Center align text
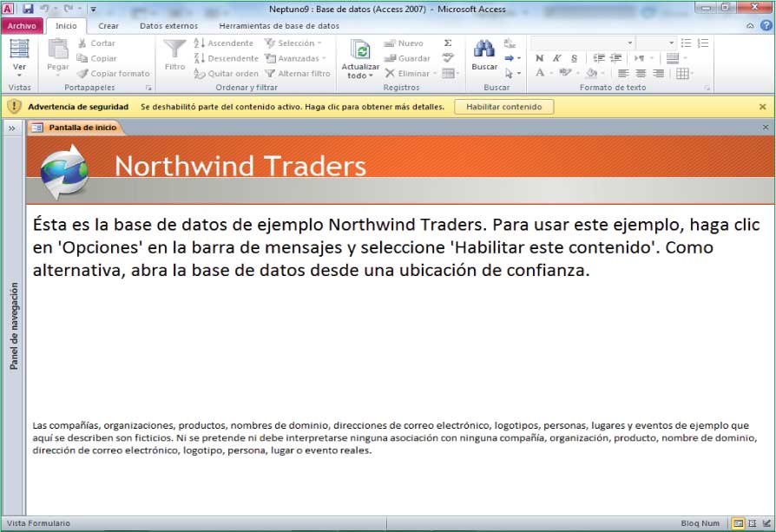Viewport: 776px width, 532px height. coord(641,73)
